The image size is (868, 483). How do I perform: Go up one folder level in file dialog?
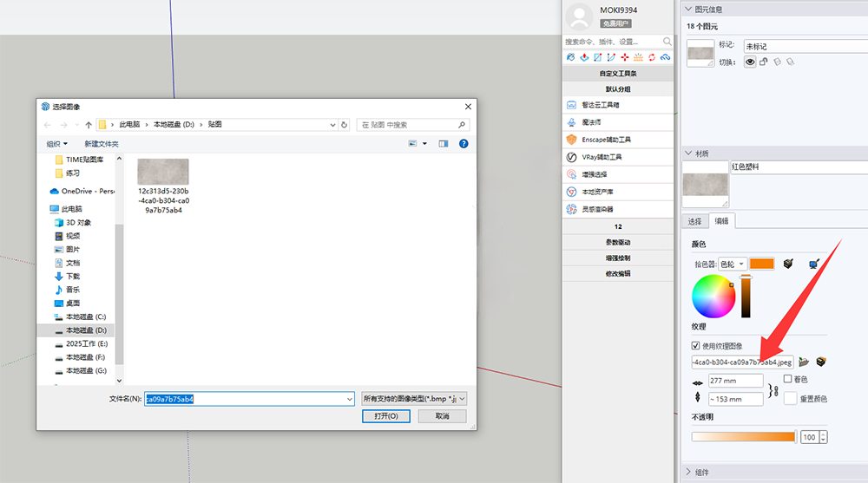(x=89, y=125)
